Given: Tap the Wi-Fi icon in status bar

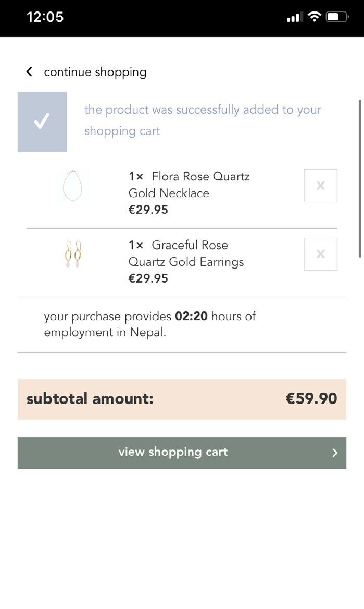Looking at the screenshot, I should 314,17.
